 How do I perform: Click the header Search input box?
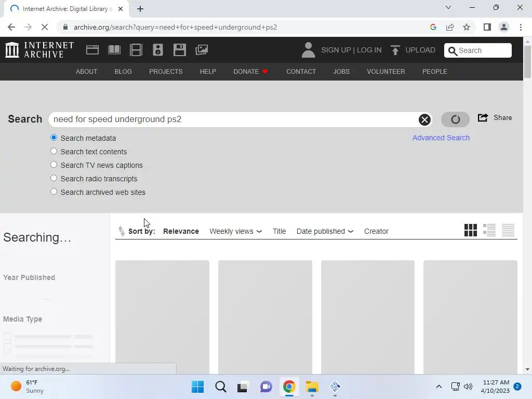click(x=478, y=50)
